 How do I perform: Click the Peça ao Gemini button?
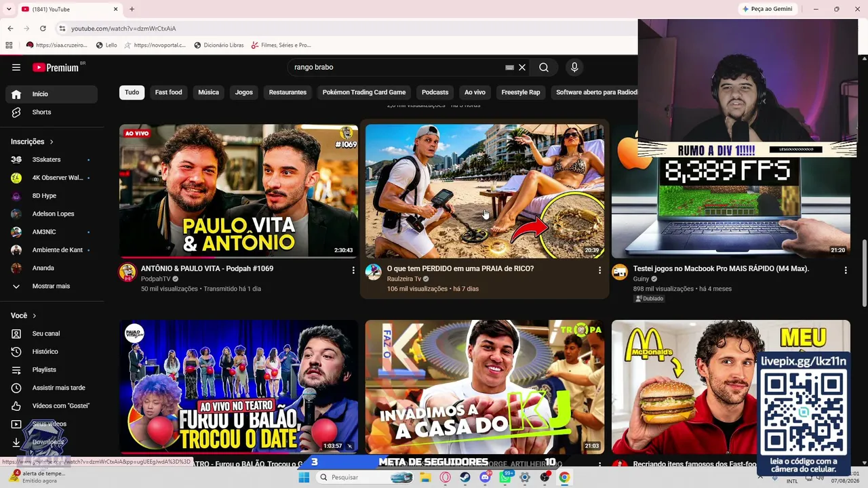[x=768, y=9]
